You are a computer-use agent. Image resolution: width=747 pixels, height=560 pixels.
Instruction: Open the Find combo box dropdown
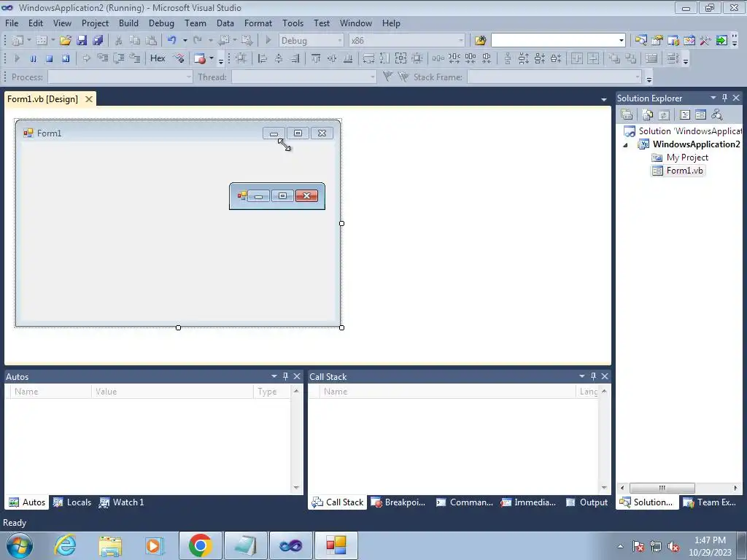point(622,41)
